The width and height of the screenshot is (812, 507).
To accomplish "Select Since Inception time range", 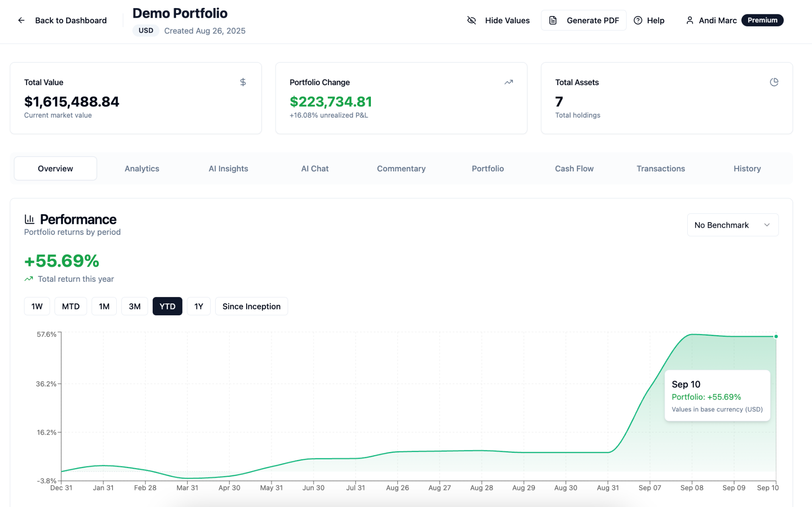I will click(x=251, y=306).
